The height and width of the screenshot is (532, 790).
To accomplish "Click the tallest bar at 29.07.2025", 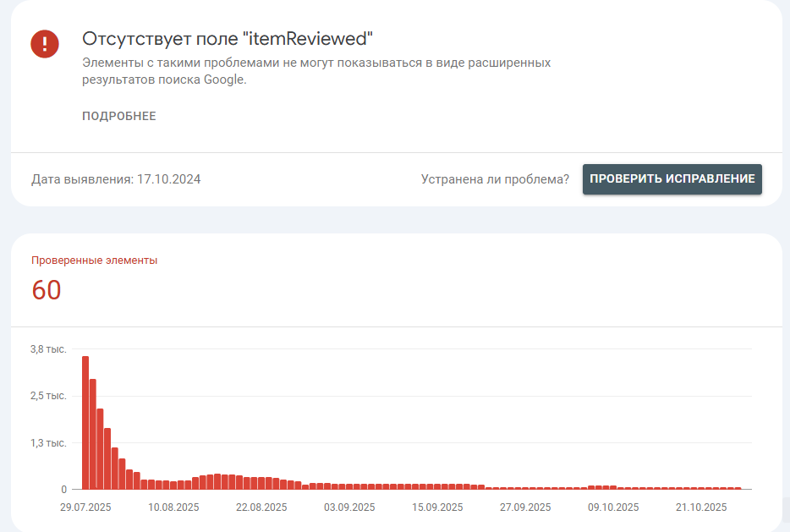I will tap(85, 423).
